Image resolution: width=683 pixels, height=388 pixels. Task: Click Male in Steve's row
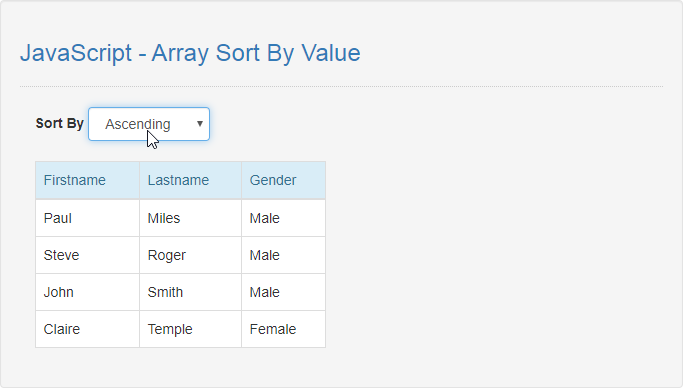(284, 255)
